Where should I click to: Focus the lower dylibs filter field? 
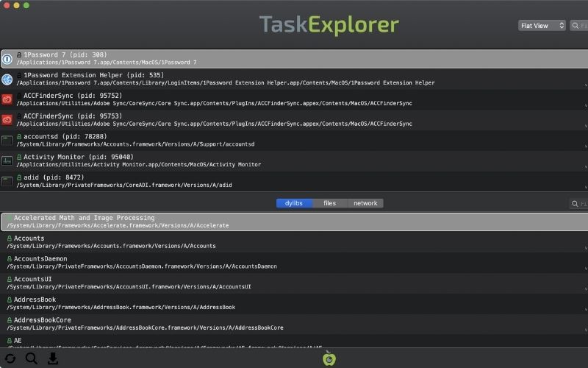(x=578, y=204)
